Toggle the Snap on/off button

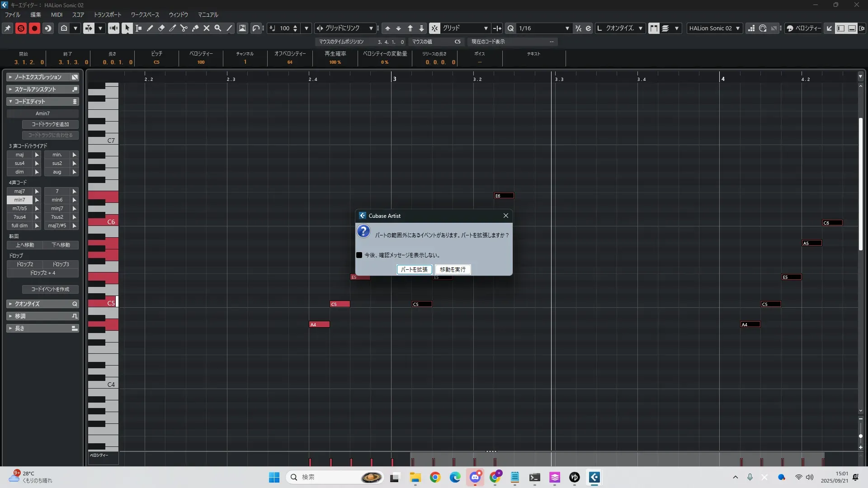[434, 28]
